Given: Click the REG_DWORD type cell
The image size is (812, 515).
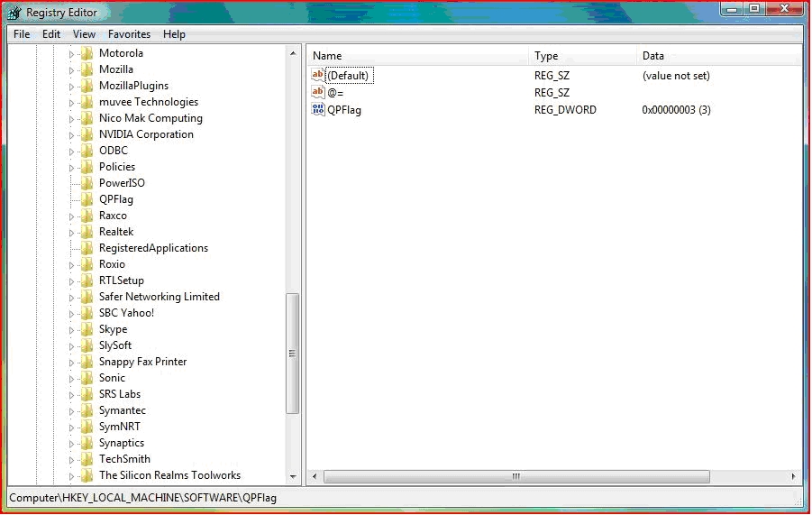Looking at the screenshot, I should point(565,110).
